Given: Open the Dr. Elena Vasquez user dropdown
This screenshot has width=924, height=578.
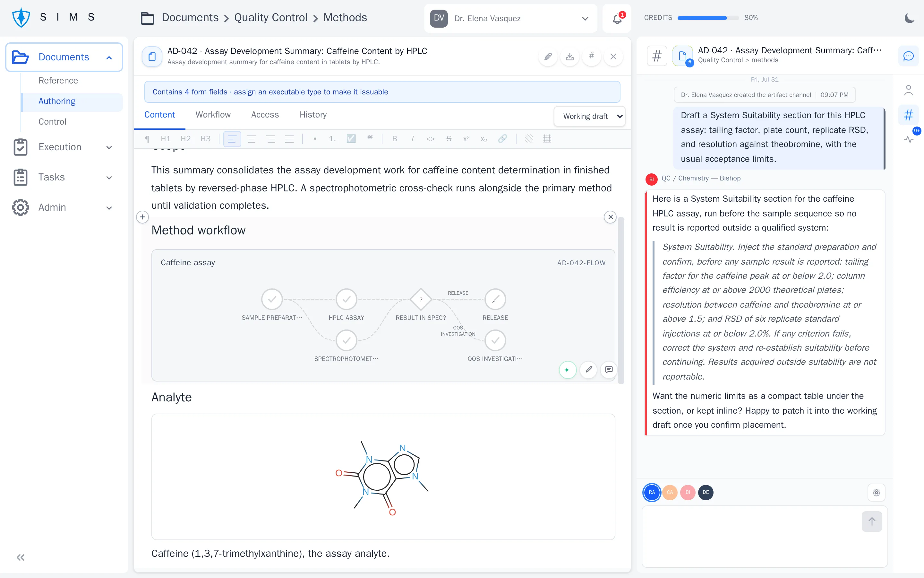Looking at the screenshot, I should [510, 18].
